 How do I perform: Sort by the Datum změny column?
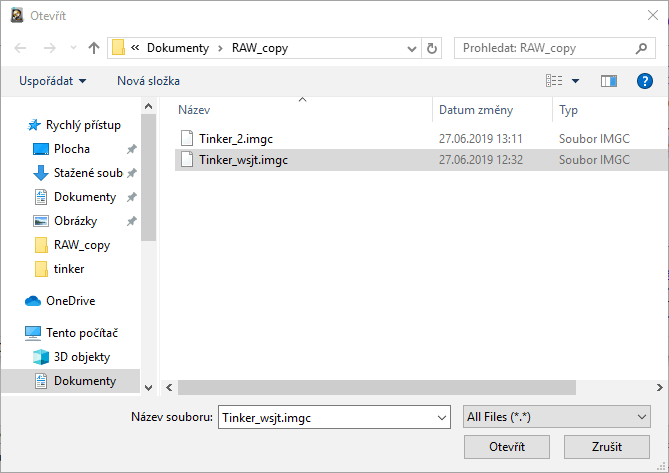click(x=476, y=109)
